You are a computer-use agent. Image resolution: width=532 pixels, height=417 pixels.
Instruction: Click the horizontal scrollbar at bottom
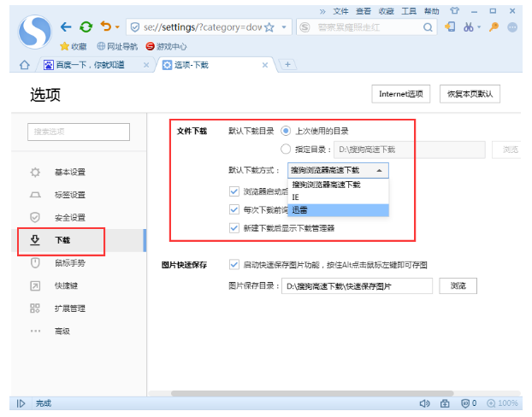click(x=312, y=393)
